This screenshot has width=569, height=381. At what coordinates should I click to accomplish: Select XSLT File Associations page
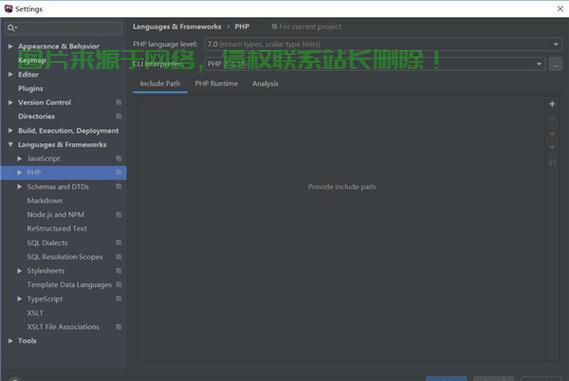(63, 327)
